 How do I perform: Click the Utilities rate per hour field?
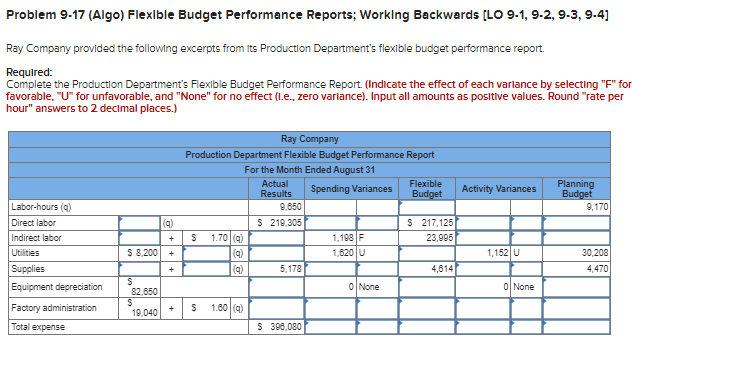[x=207, y=253]
